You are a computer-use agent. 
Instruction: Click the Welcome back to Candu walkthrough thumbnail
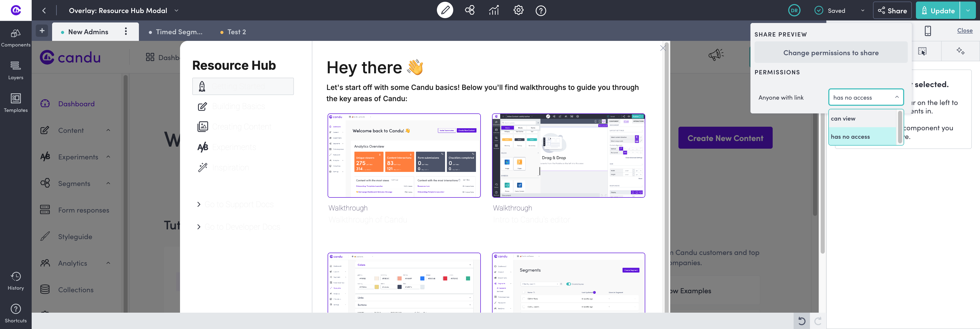pos(404,155)
